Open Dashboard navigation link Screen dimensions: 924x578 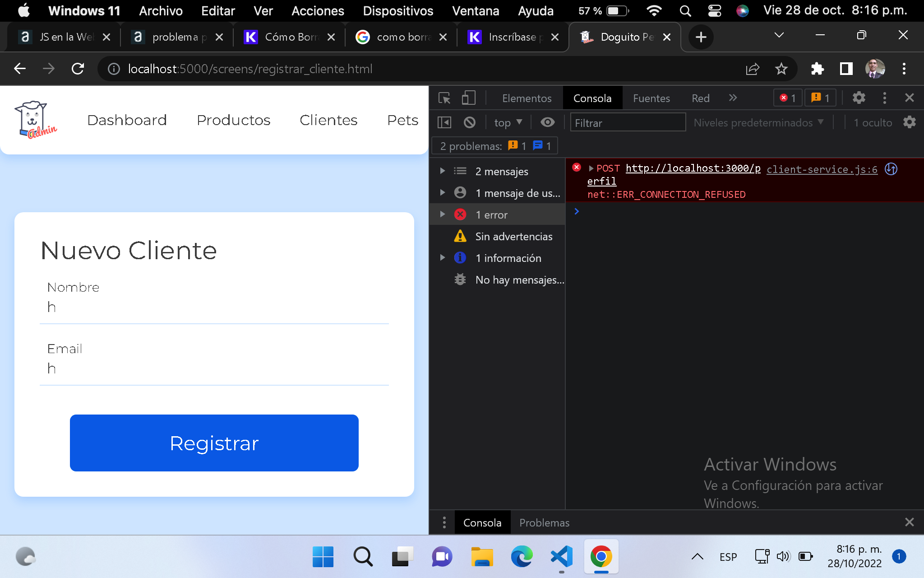126,120
